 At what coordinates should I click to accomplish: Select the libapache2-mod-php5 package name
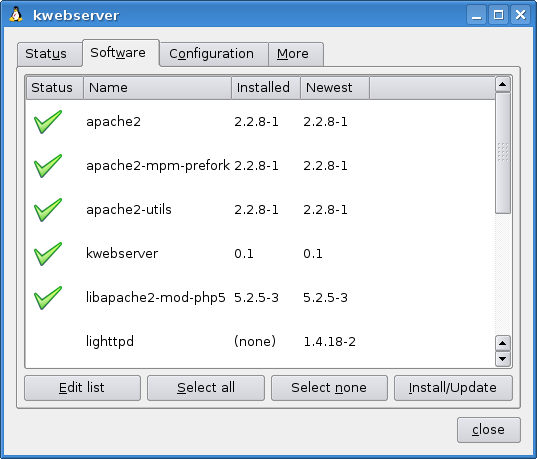pos(156,298)
